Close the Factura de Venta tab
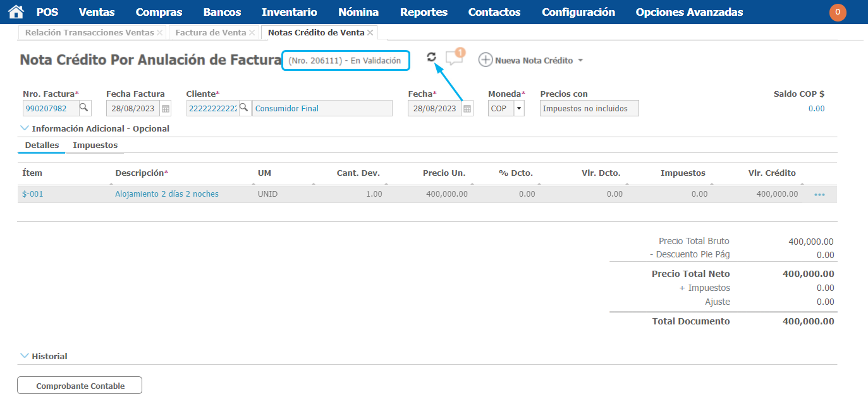The image size is (868, 406). pos(252,32)
